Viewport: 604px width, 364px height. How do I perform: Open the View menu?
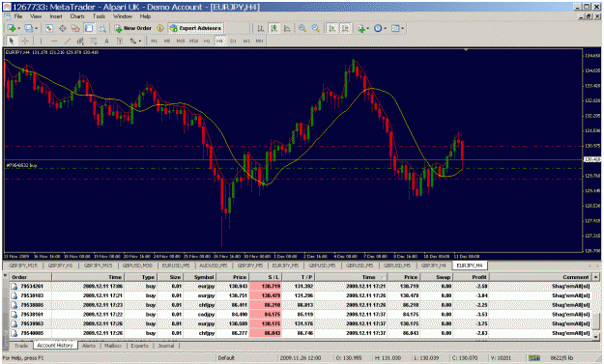(36, 16)
